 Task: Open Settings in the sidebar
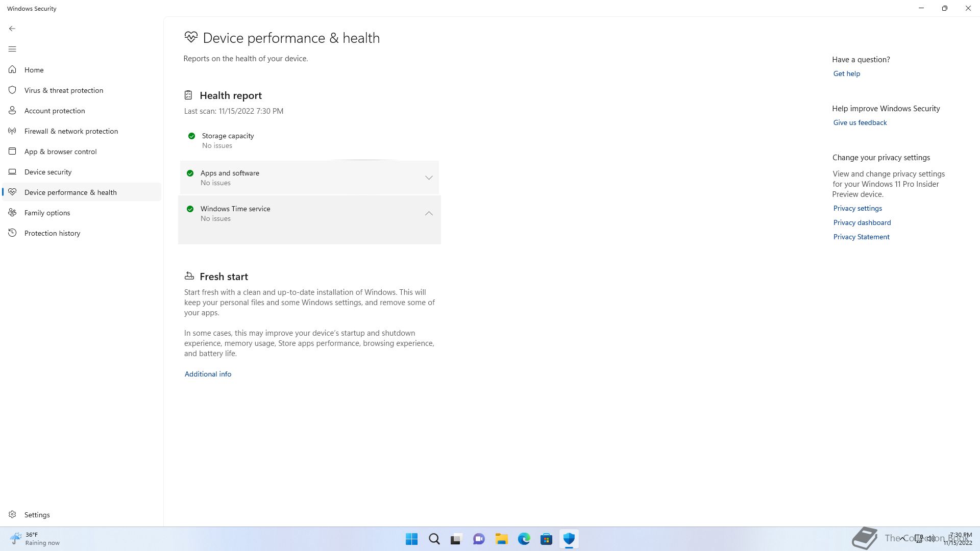coord(82,514)
